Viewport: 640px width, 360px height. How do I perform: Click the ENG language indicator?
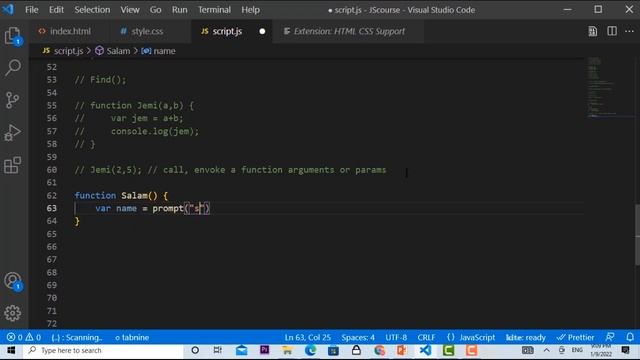[x=577, y=350]
